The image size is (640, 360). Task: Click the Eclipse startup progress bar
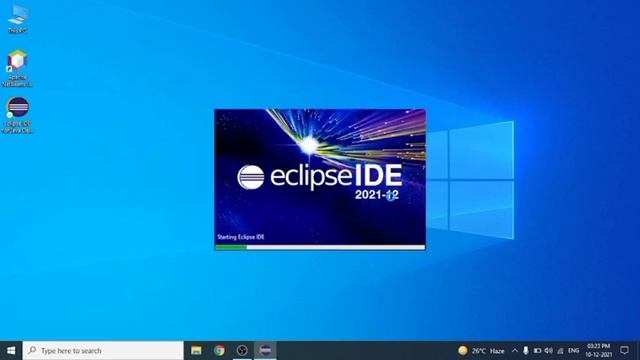(320, 247)
